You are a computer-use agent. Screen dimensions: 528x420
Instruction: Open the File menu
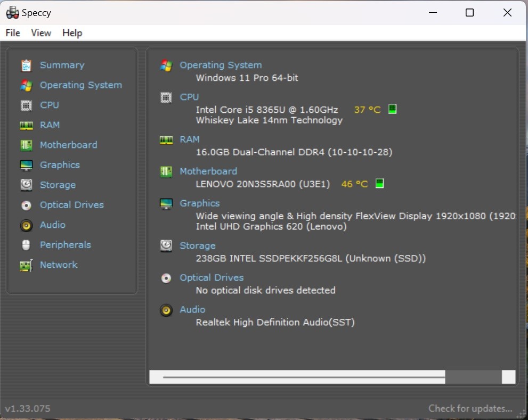click(13, 33)
